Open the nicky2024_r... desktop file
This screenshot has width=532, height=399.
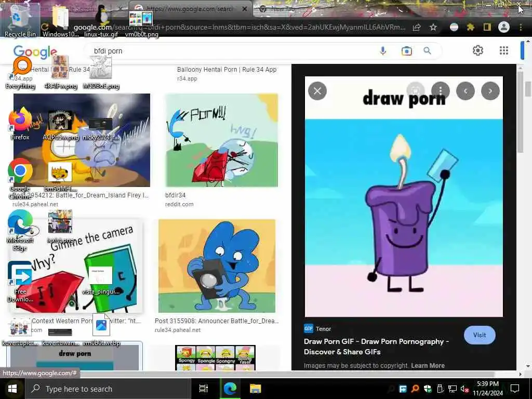point(101,129)
